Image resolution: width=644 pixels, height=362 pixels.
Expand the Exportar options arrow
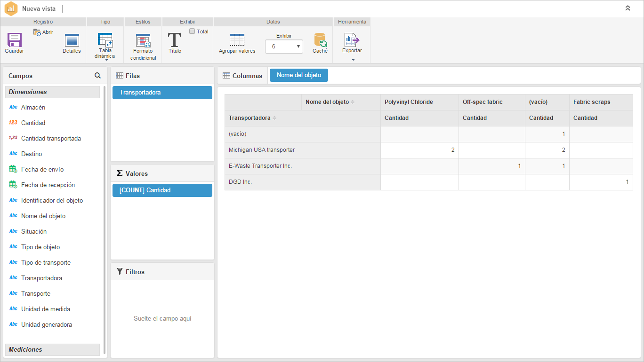click(353, 60)
